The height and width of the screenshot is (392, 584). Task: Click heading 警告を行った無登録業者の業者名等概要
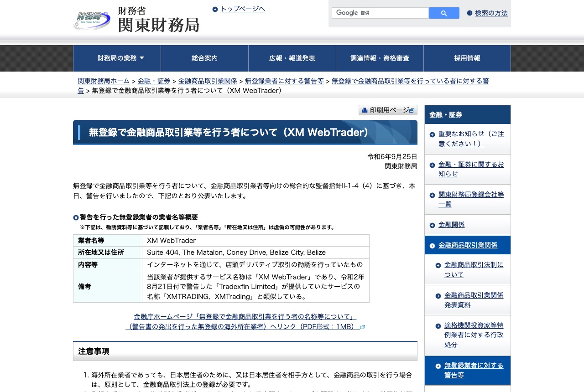pyautogui.click(x=139, y=217)
